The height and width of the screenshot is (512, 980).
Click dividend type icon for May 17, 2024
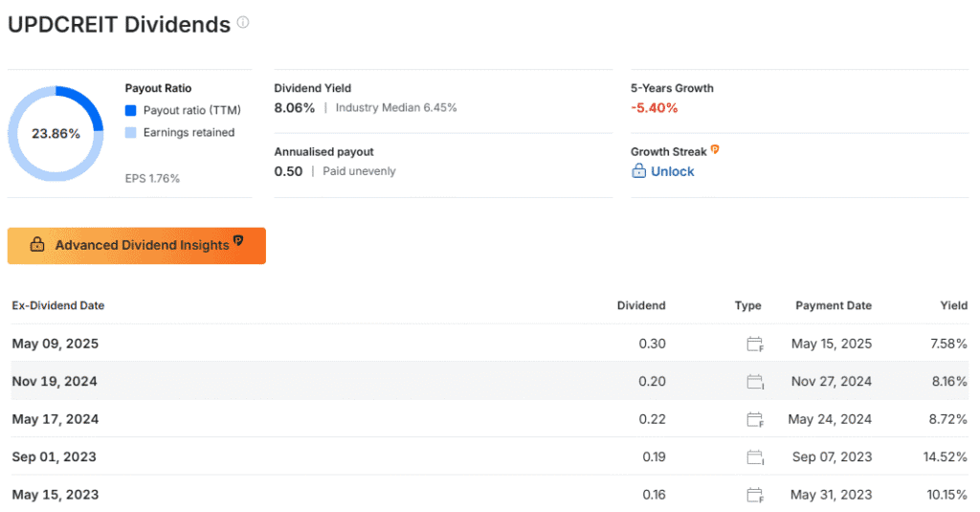click(x=755, y=419)
